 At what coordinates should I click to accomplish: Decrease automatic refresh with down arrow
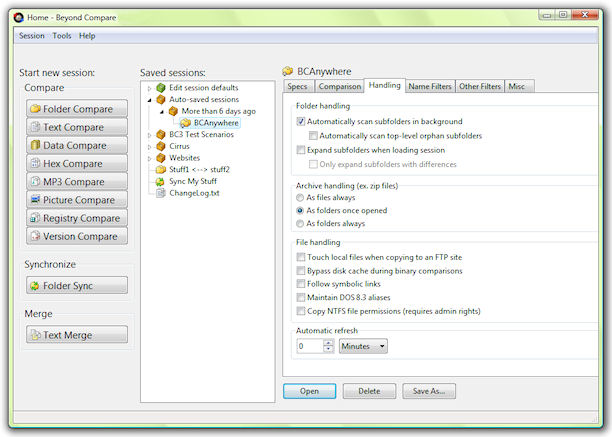(x=329, y=350)
